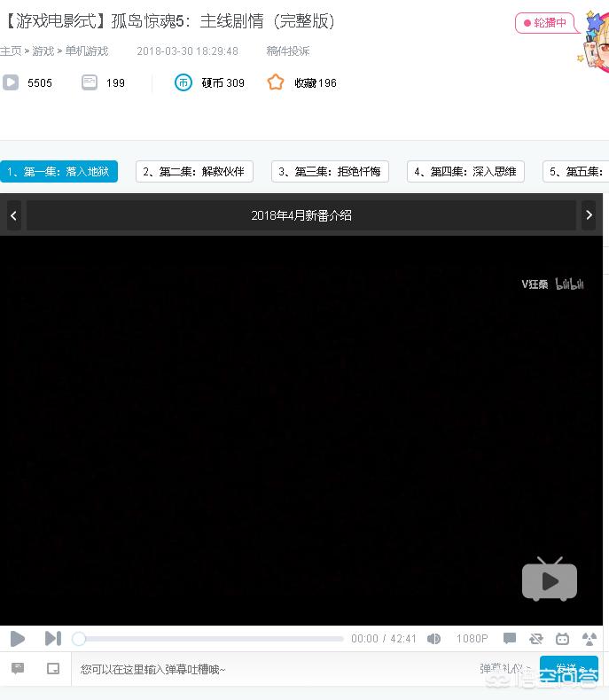Select episode 3 第三集：拒绝忏悔

pos(330,171)
